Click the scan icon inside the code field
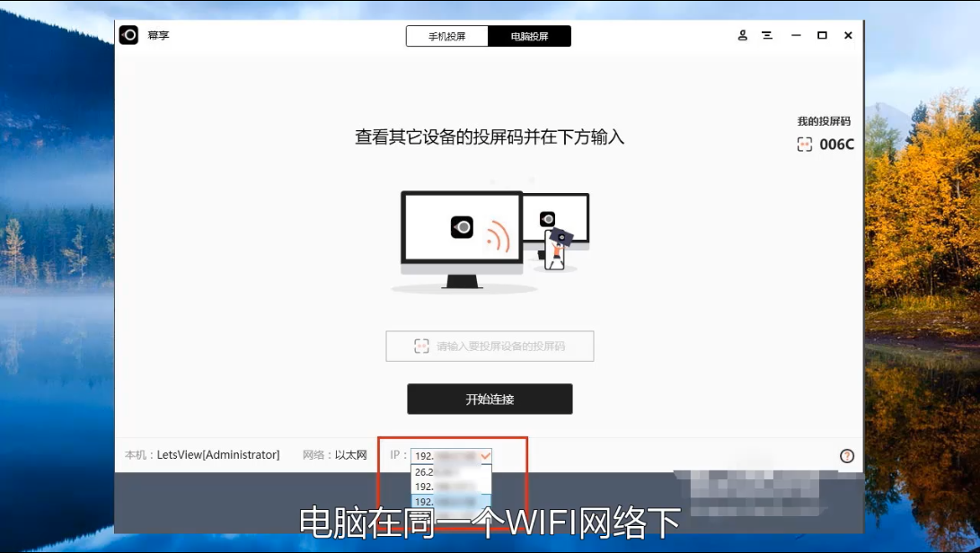The width and height of the screenshot is (980, 553). pos(421,347)
